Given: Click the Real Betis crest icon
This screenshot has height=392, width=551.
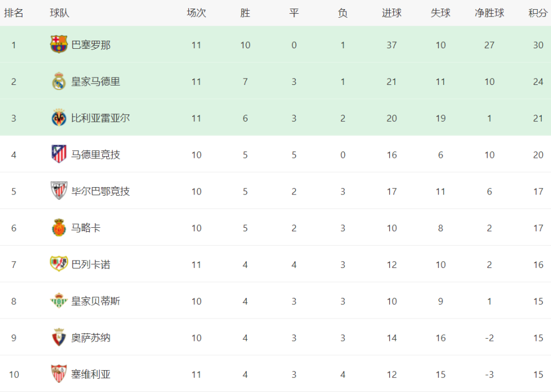Looking at the screenshot, I should coord(59,301).
